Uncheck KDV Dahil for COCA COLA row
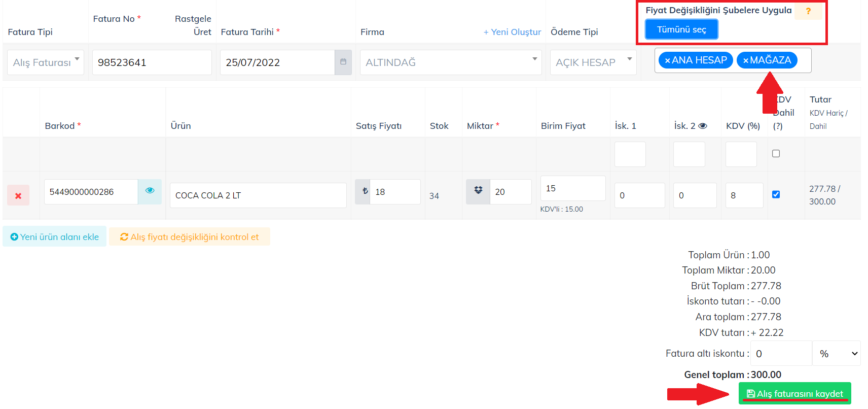The image size is (868, 409). pos(776,194)
